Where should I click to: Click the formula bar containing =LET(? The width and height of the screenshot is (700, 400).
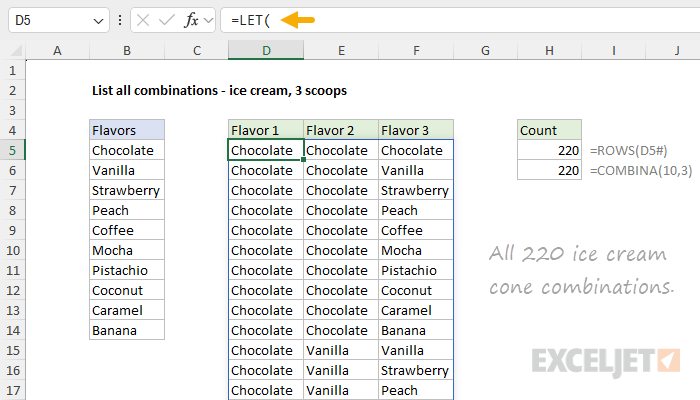point(460,20)
